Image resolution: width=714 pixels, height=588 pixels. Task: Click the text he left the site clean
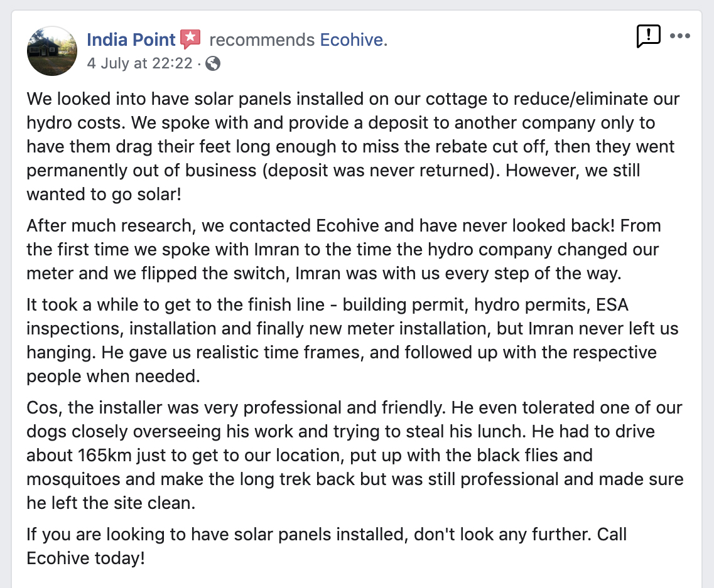coord(111,503)
